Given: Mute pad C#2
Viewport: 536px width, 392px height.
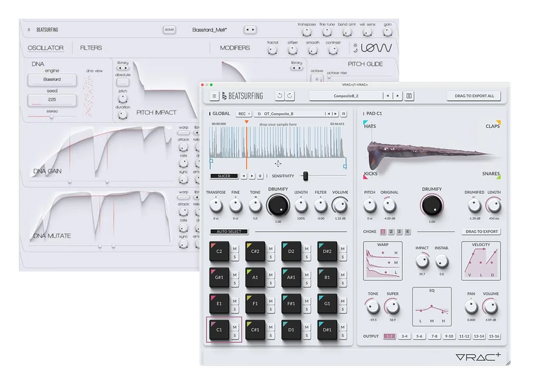Looking at the screenshot, I should [270, 249].
